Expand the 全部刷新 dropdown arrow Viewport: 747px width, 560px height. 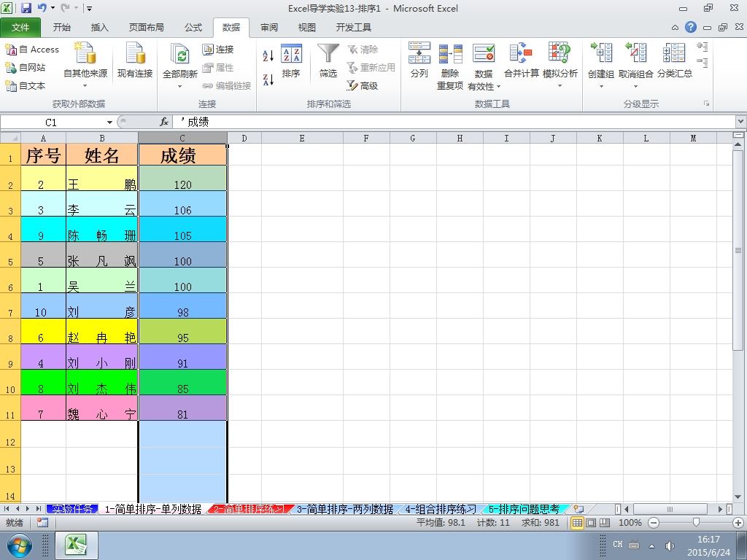179,87
